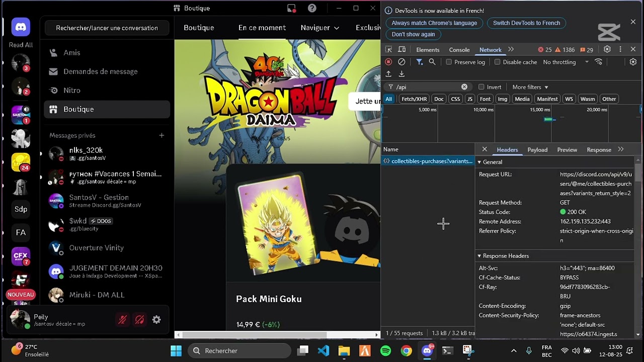Open network conditions wifi icon
Image resolution: width=644 pixels, height=362 pixels.
coord(599,62)
